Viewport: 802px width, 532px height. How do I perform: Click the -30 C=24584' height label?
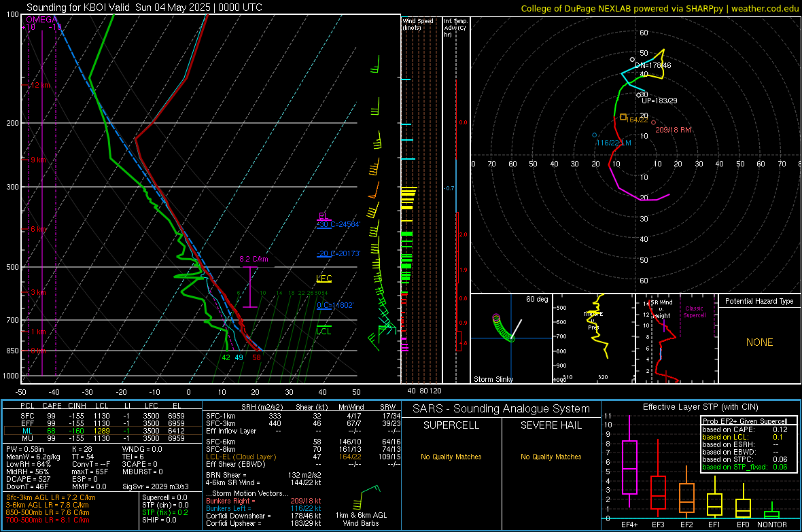(338, 224)
